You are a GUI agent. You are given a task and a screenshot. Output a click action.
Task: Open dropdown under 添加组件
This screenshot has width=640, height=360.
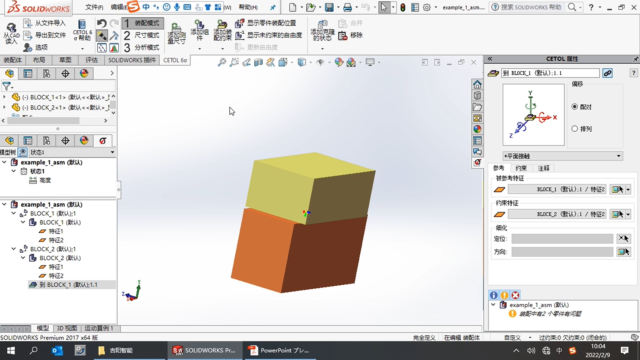point(199,49)
